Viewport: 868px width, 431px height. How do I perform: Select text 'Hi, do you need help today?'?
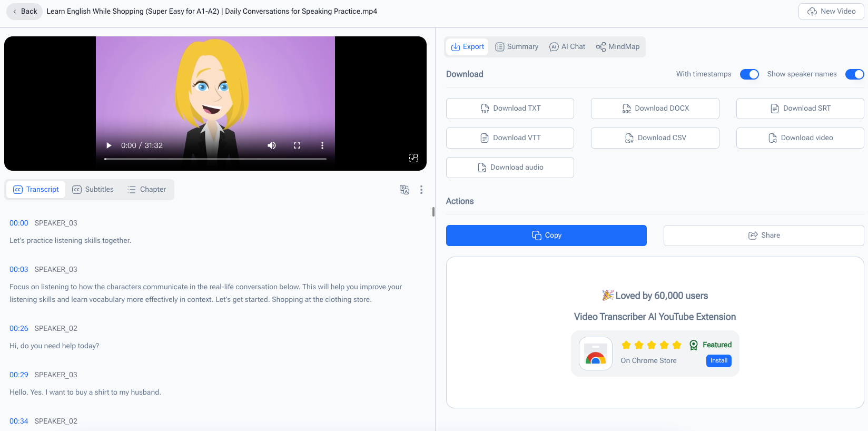click(54, 346)
